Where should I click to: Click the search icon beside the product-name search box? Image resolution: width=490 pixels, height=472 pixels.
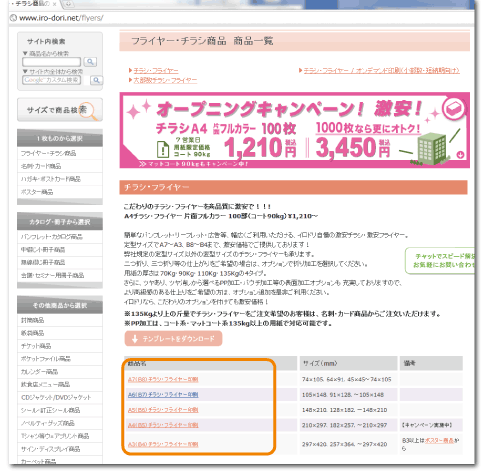pyautogui.click(x=90, y=62)
